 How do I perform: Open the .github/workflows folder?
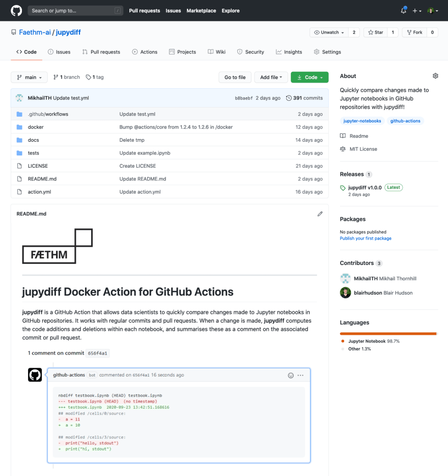48,114
